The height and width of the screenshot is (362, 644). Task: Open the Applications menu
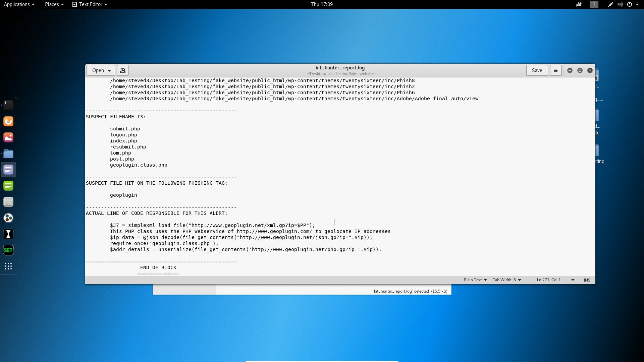(x=19, y=4)
